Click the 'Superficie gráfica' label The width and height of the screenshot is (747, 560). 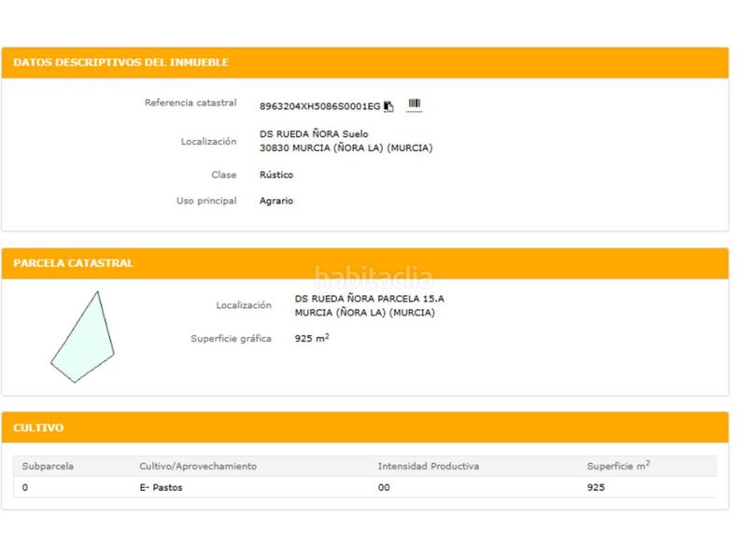[x=231, y=339]
